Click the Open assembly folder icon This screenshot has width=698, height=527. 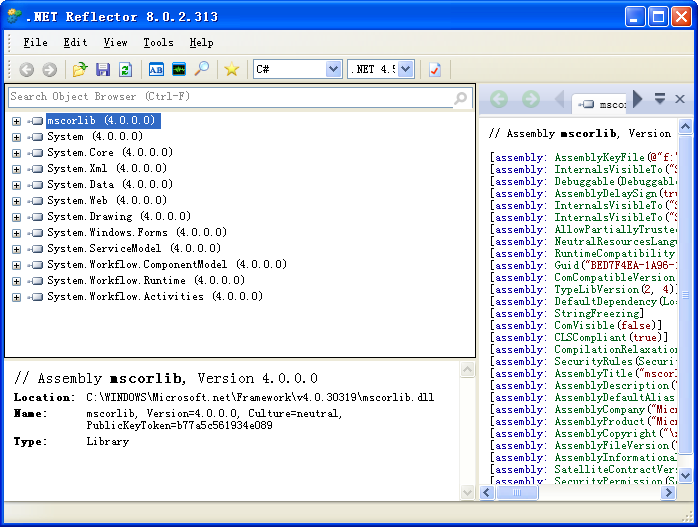point(80,69)
